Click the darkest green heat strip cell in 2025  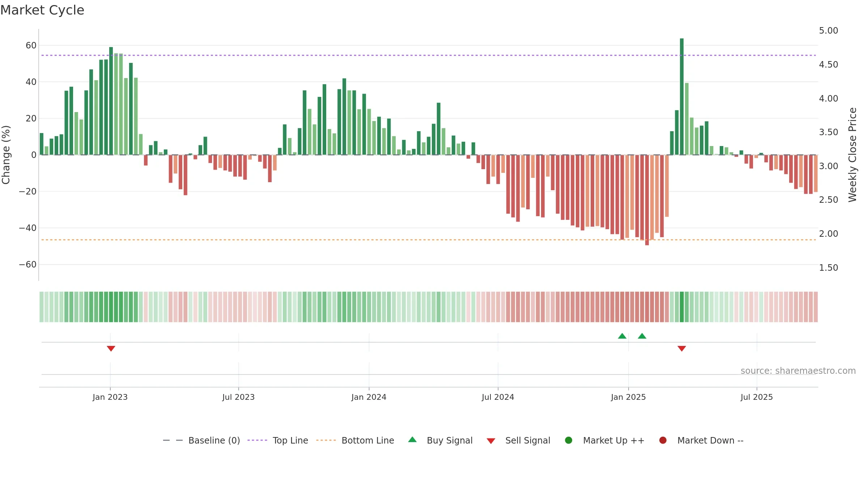pos(682,307)
